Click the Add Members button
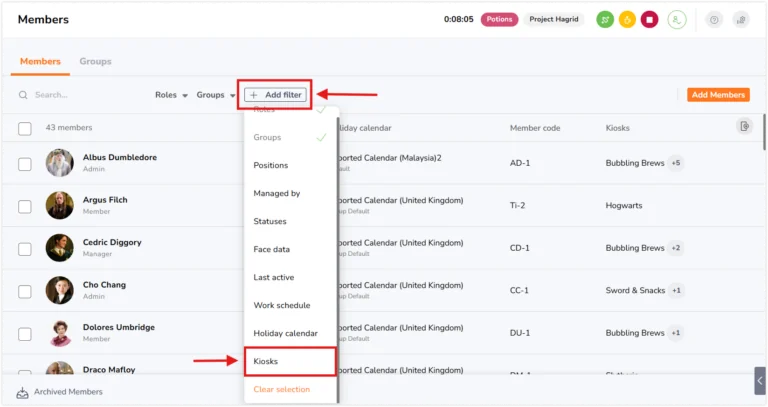This screenshot has width=768, height=407. point(718,95)
